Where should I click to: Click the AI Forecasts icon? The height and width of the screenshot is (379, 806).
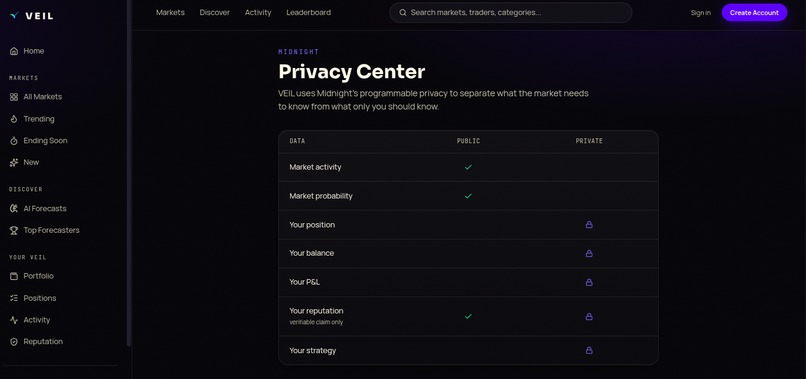[x=14, y=208]
